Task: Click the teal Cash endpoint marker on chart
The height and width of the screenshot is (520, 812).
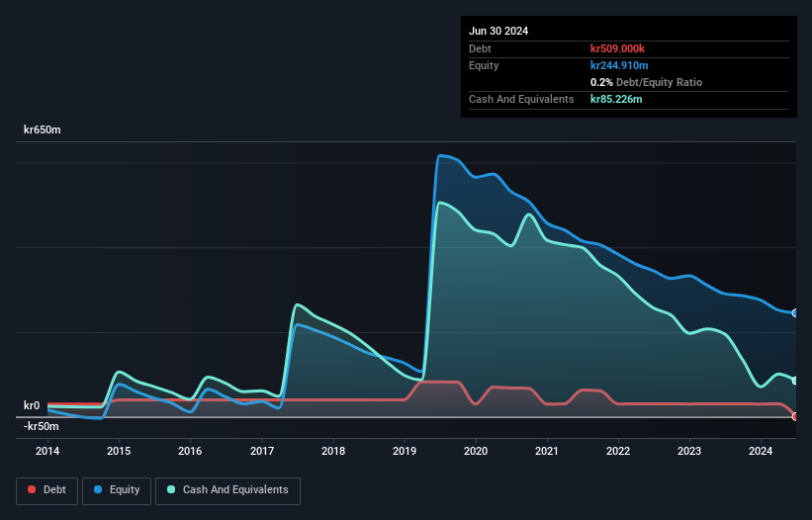Action: pos(794,381)
